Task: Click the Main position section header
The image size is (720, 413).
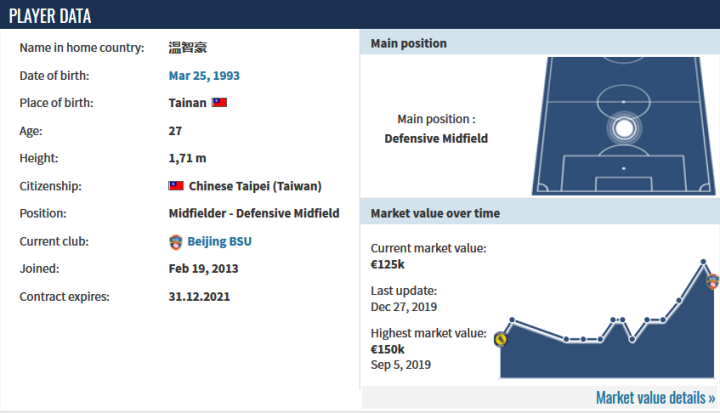Action: tap(538, 43)
